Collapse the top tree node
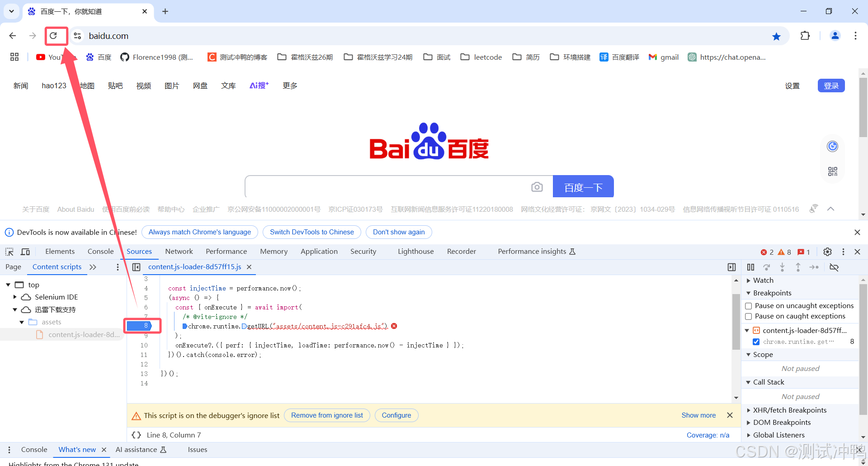Viewport: 868px width, 466px height. tap(8, 285)
